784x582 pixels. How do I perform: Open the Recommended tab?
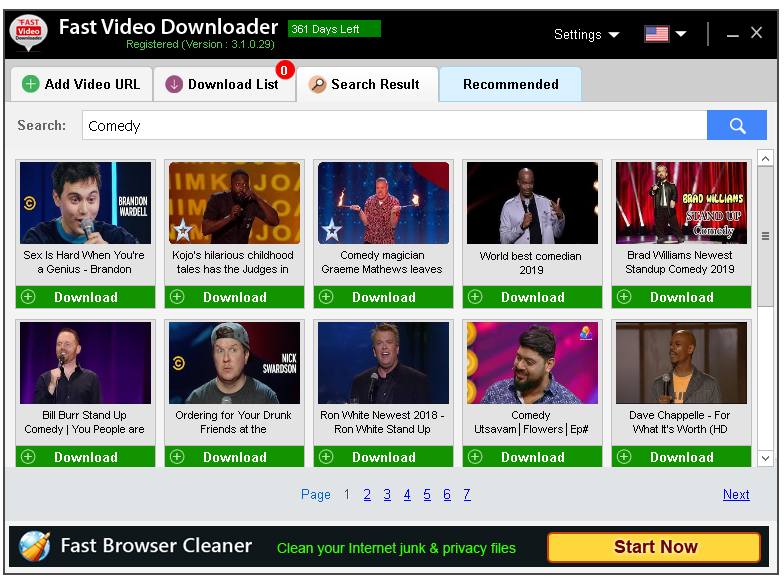(x=510, y=84)
